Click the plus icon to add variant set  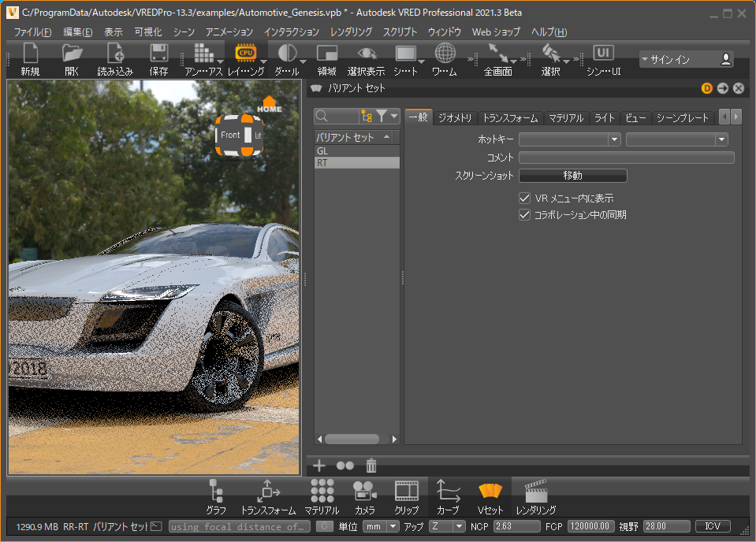(319, 466)
